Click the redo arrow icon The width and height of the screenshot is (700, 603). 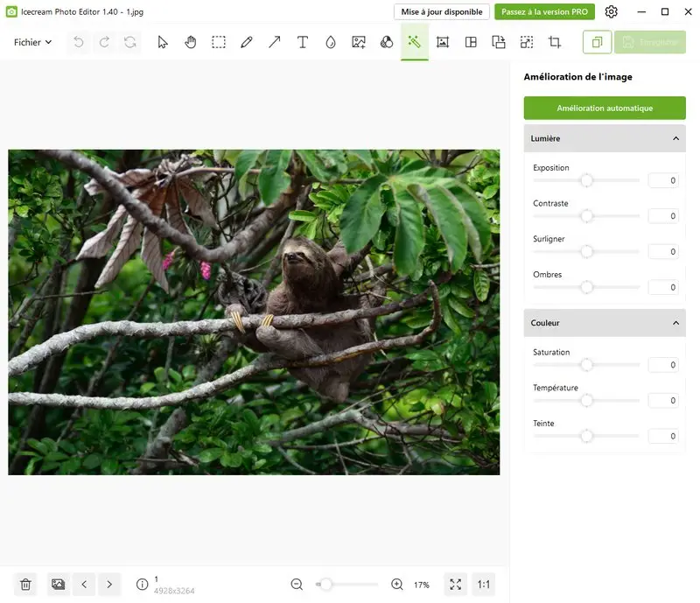(x=104, y=42)
